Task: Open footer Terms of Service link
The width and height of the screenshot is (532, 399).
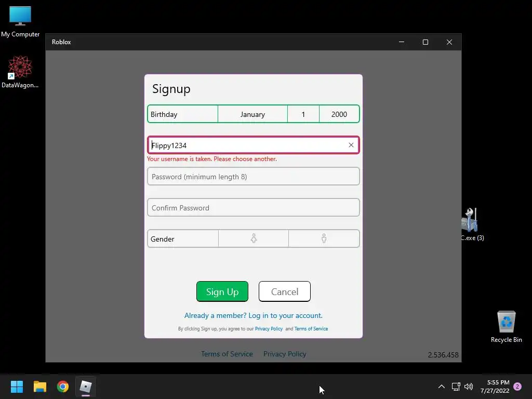Action: (x=227, y=354)
